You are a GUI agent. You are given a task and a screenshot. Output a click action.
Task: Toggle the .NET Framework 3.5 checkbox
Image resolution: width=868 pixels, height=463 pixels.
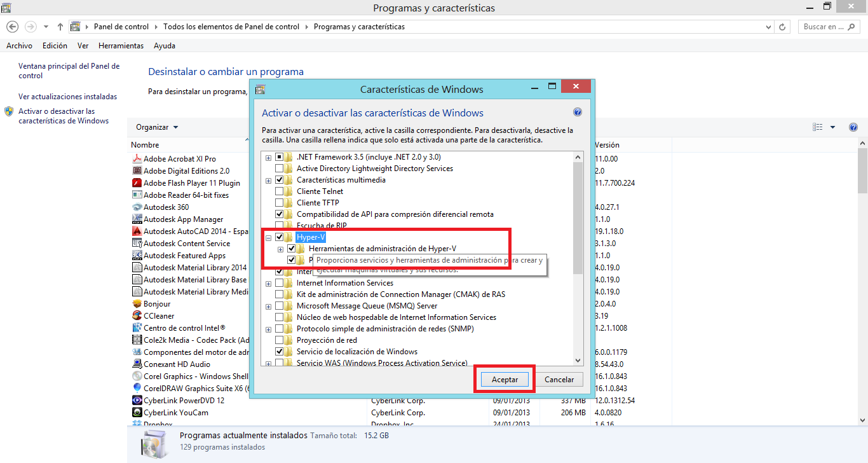(x=280, y=157)
